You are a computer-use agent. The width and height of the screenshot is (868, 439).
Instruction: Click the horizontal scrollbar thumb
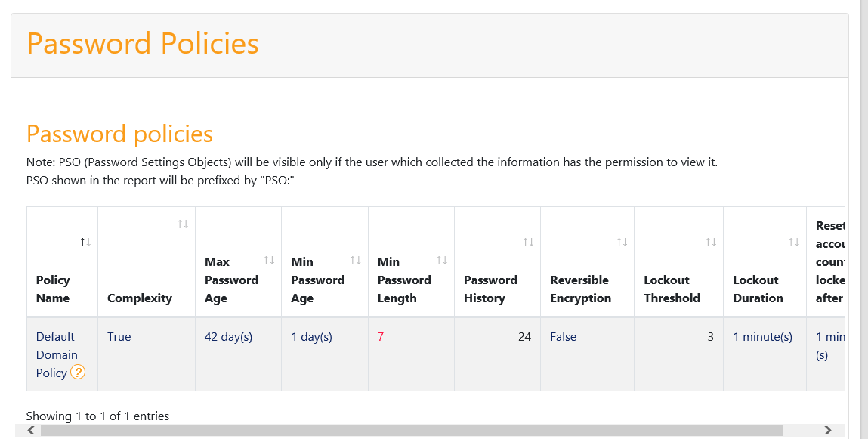[x=411, y=430]
